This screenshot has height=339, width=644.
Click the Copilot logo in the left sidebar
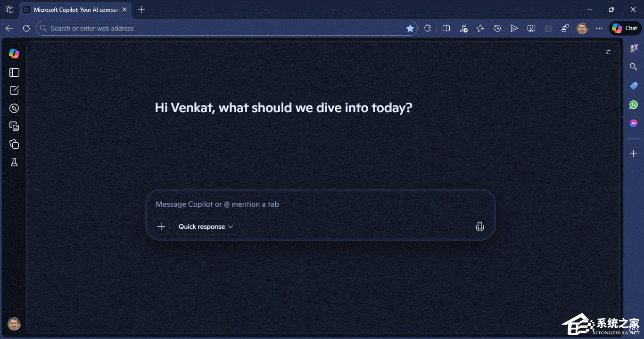[x=14, y=54]
